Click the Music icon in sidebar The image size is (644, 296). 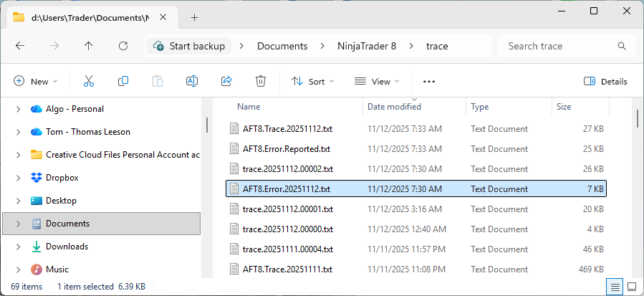pyautogui.click(x=36, y=269)
